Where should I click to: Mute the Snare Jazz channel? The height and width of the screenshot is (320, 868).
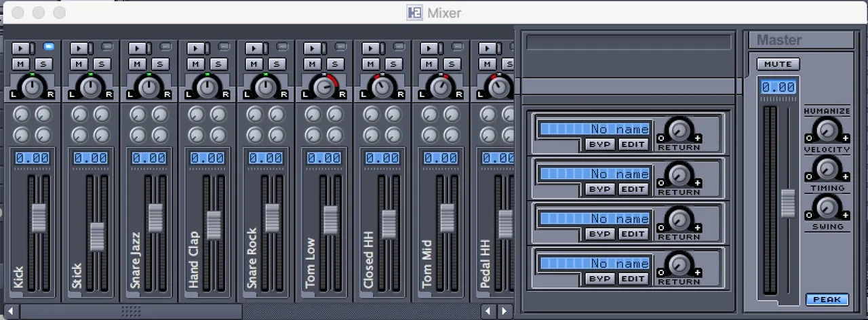click(x=138, y=64)
